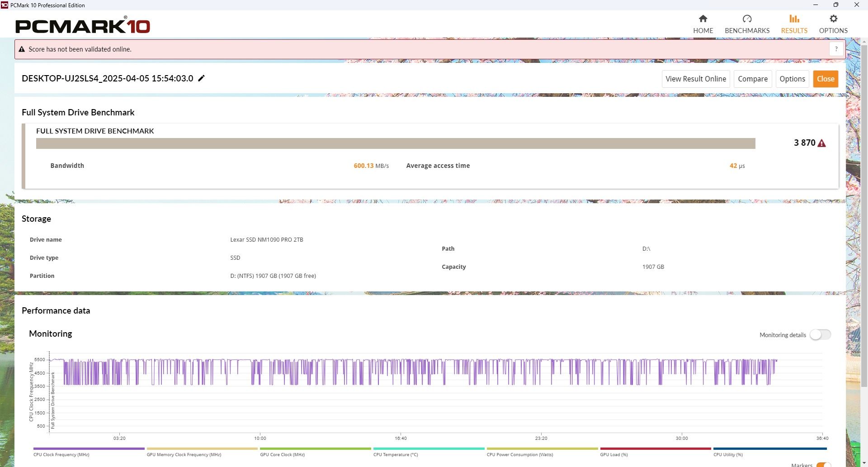Click the Path value 'D:\'
The height and width of the screenshot is (467, 868).
(x=646, y=249)
